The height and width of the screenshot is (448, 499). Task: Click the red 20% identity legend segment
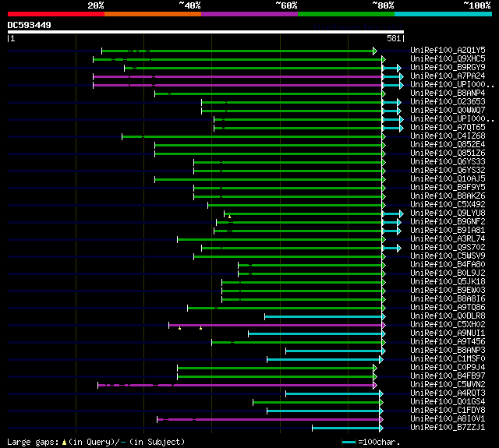coord(56,14)
